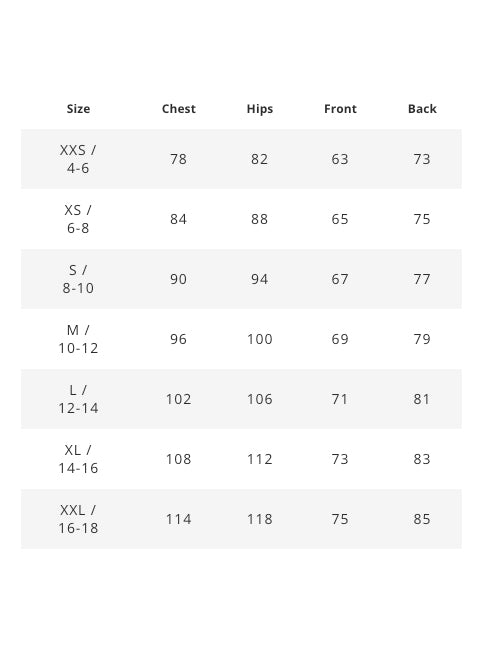This screenshot has height=648, width=486.
Task: Click back value 83 for size XL
Action: coord(422,459)
